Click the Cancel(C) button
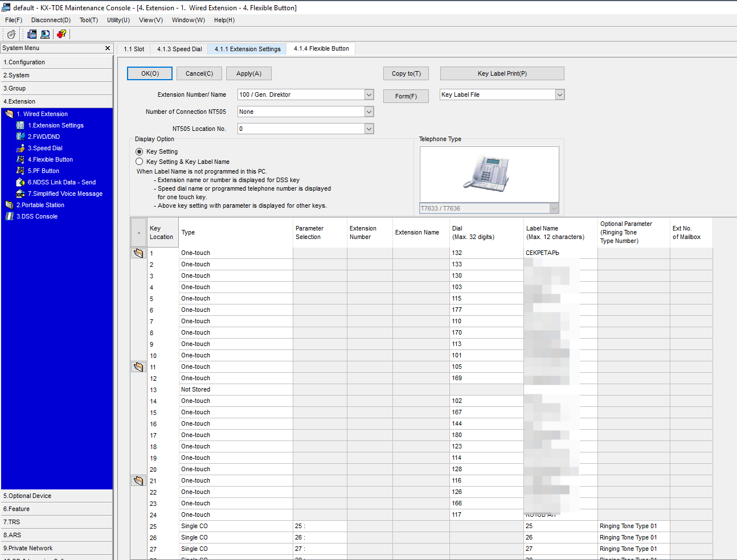 tap(199, 73)
